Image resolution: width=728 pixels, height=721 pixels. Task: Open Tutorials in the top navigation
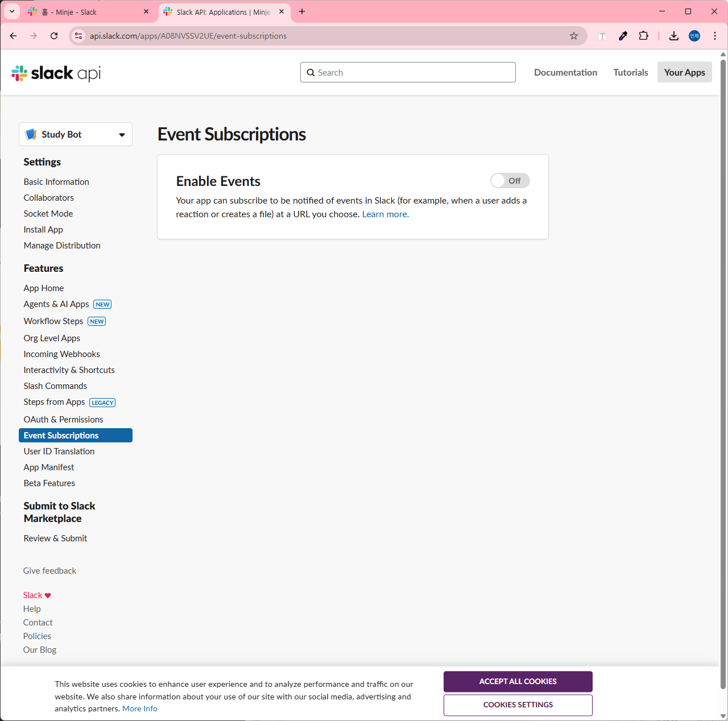(631, 72)
